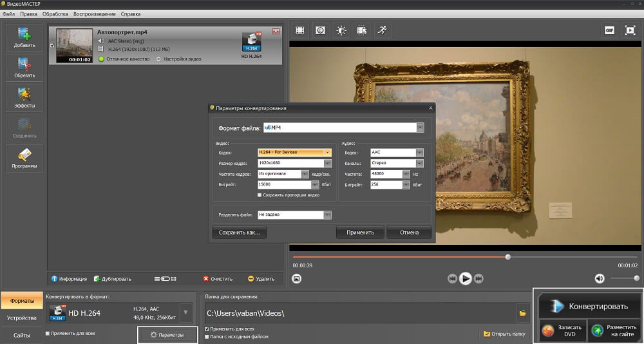Viewport: 644px width, 344px height.
Task: Start conversion with Конвертировать button
Action: point(590,306)
